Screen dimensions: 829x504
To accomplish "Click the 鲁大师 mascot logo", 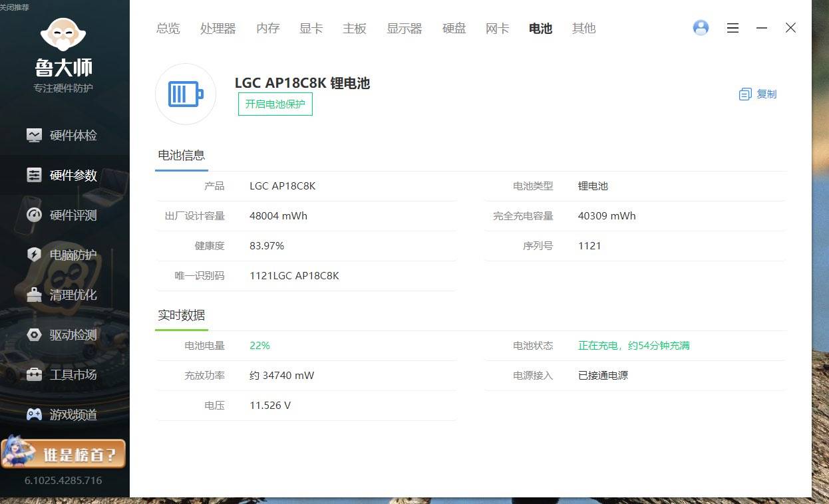I will (64, 35).
